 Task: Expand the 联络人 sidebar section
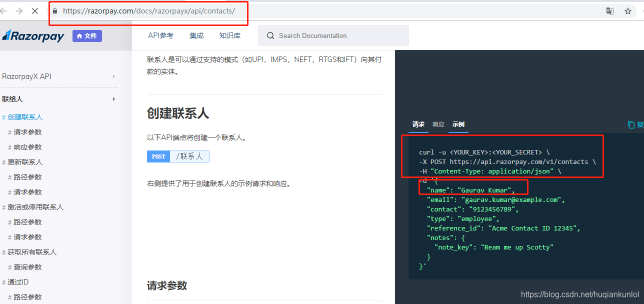[x=59, y=99]
